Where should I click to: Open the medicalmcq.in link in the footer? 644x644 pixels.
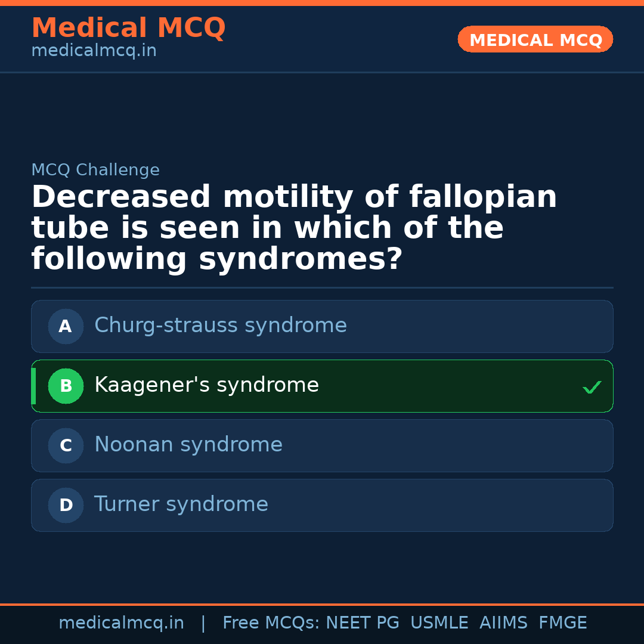click(121, 623)
